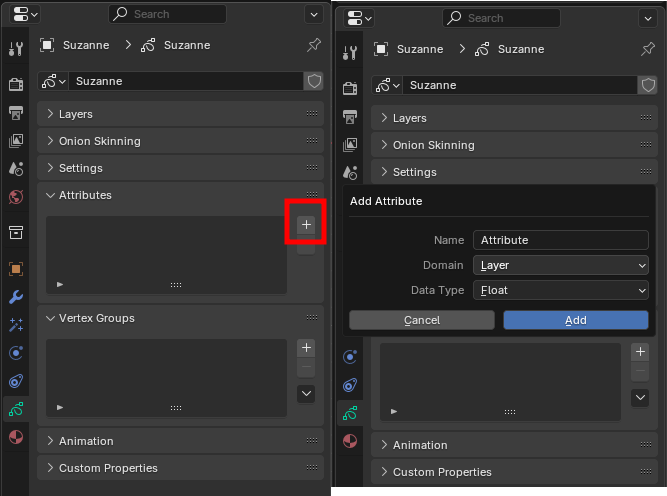Expand Layers panel on the right
This screenshot has height=496, width=667.
(514, 118)
